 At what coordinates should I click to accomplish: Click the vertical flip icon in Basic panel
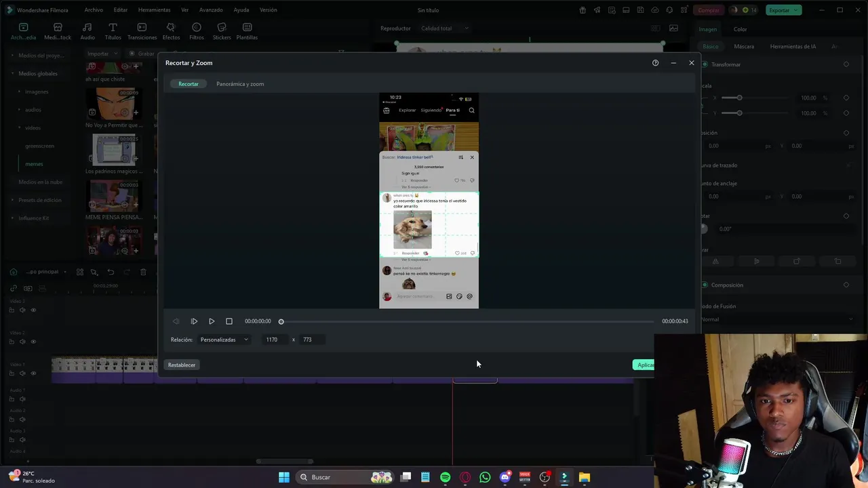[756, 261]
